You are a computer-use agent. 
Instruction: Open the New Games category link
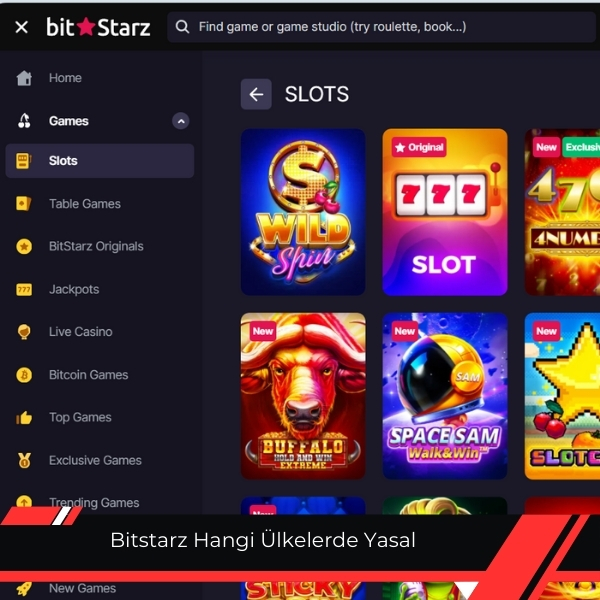coord(82,588)
